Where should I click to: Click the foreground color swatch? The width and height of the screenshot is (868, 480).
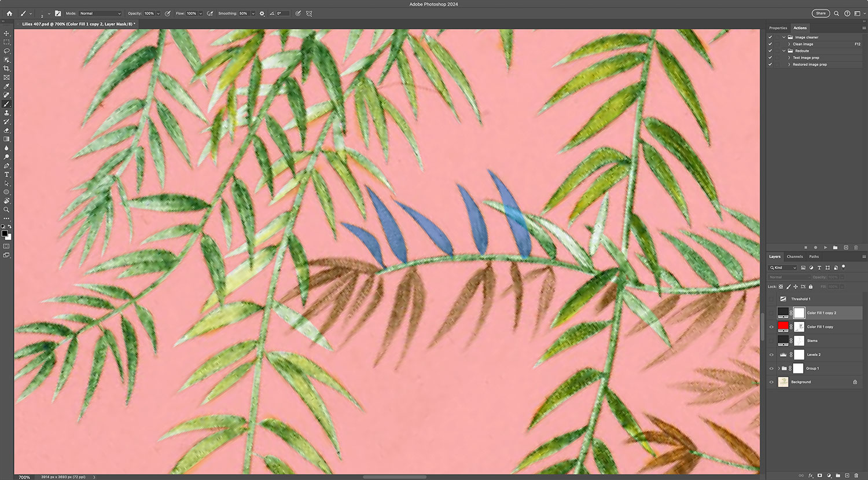(5, 233)
